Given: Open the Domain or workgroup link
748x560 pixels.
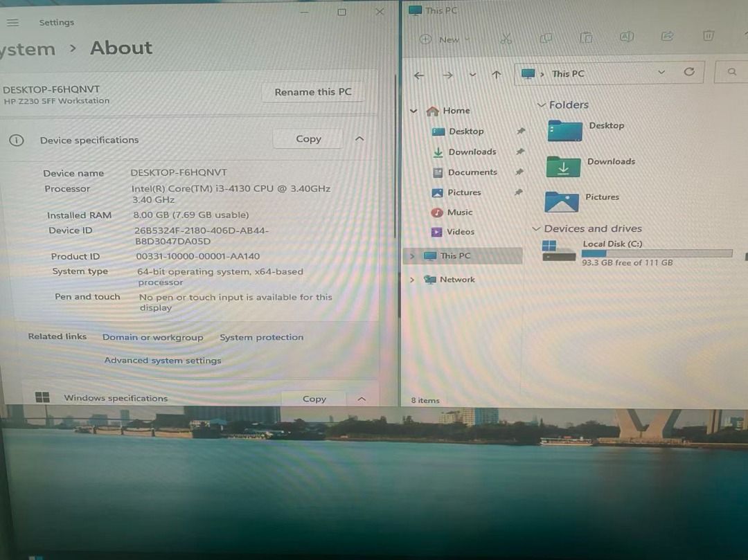Looking at the screenshot, I should click(152, 337).
